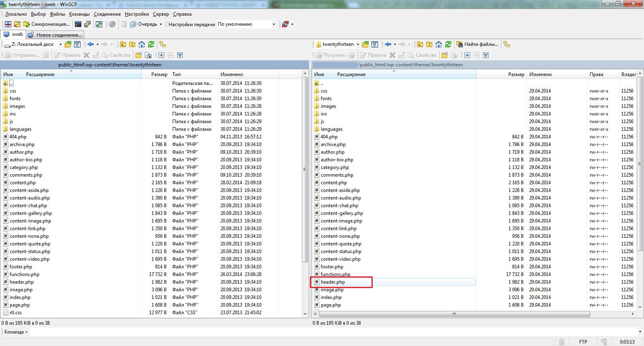Image resolution: width=644 pixels, height=346 pixels.
Task: Go to local home directory icon
Action: pyautogui.click(x=142, y=44)
